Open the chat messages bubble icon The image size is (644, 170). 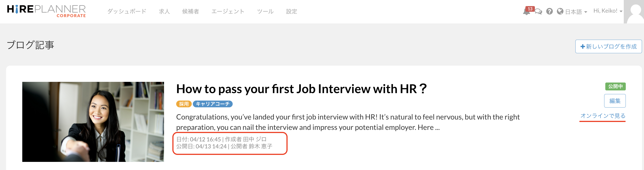(x=538, y=12)
